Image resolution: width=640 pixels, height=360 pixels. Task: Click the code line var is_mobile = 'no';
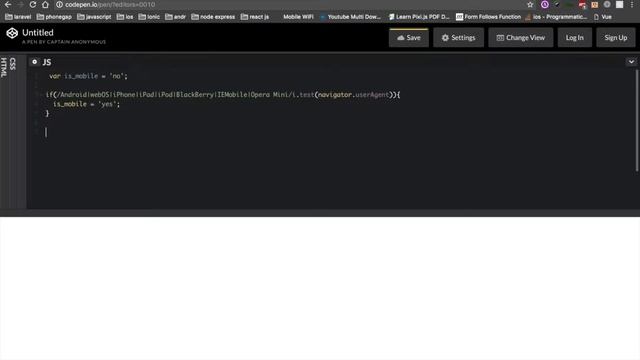88,76
